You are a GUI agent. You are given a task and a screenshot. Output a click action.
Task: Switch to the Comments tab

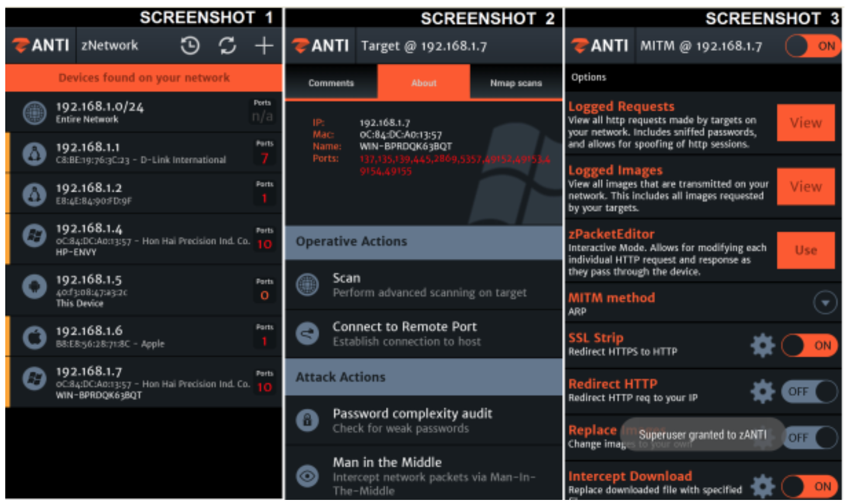(x=331, y=83)
